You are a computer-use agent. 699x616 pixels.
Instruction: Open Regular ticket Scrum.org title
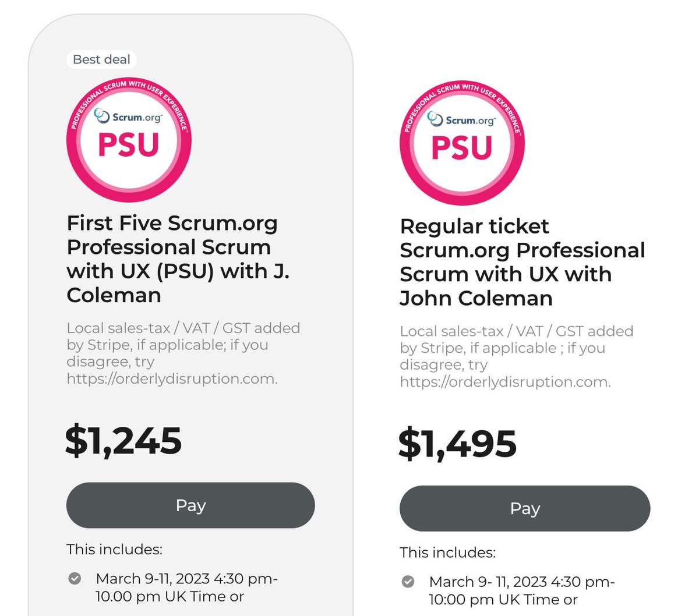pyautogui.click(x=522, y=262)
